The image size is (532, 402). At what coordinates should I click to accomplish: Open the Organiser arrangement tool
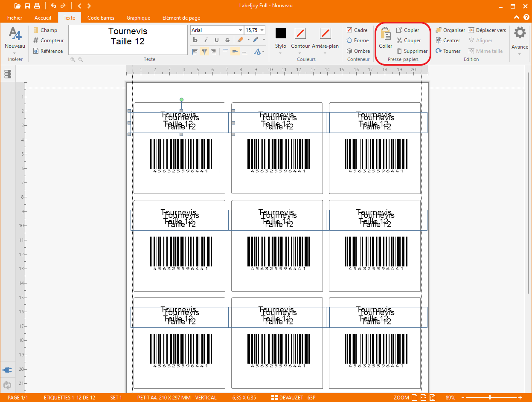click(450, 30)
